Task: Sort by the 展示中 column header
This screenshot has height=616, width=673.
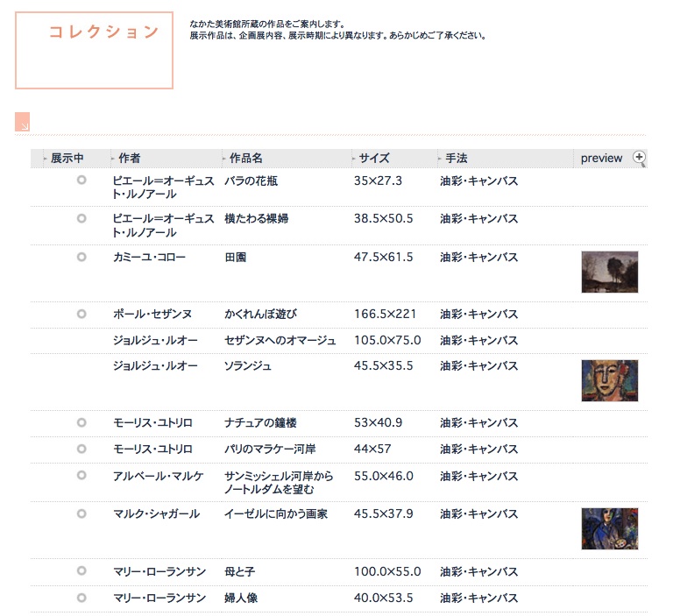Action: (x=67, y=158)
